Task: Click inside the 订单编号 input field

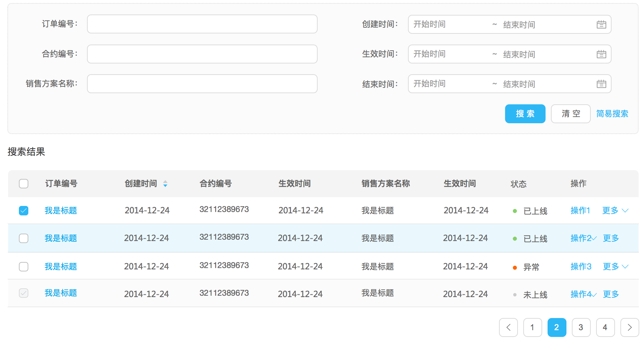Action: [202, 24]
